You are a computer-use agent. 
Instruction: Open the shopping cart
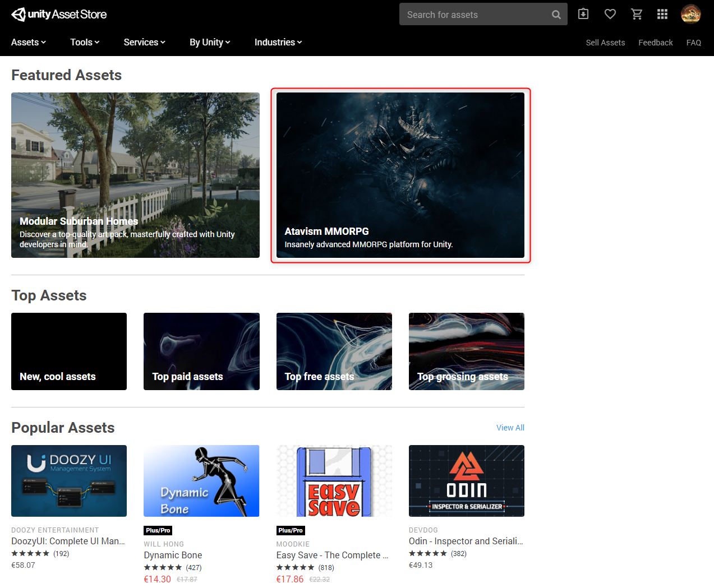pos(637,14)
